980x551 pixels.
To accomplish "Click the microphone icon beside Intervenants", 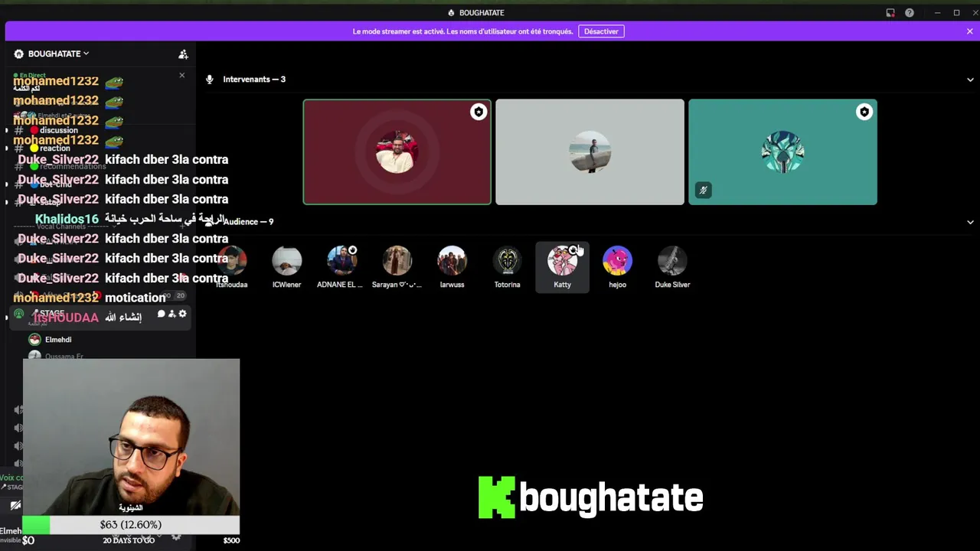I will (210, 80).
